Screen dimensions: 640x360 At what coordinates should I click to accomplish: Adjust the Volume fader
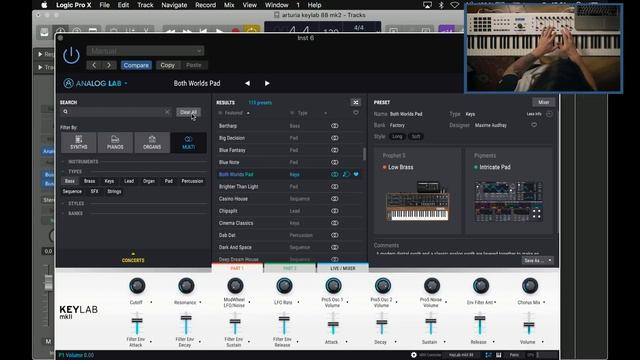pos(529,324)
